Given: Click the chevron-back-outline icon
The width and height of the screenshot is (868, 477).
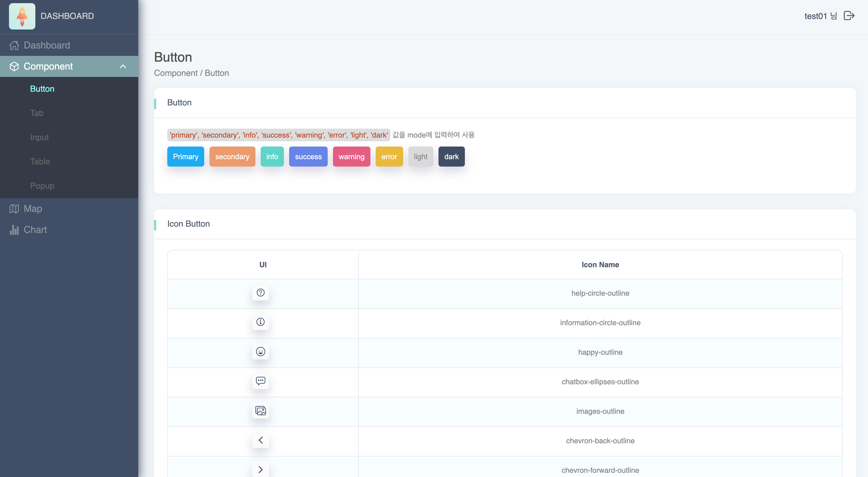Looking at the screenshot, I should [260, 440].
